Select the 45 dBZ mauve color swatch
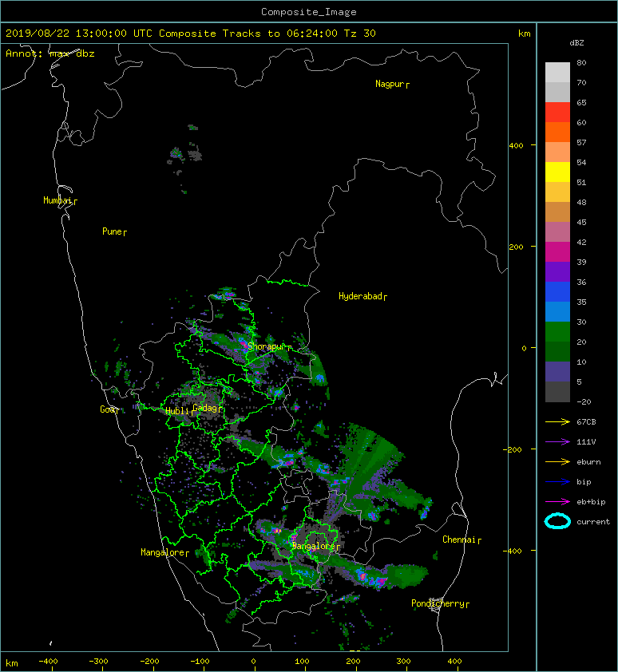Viewport: 618px width, 672px height. [557, 232]
